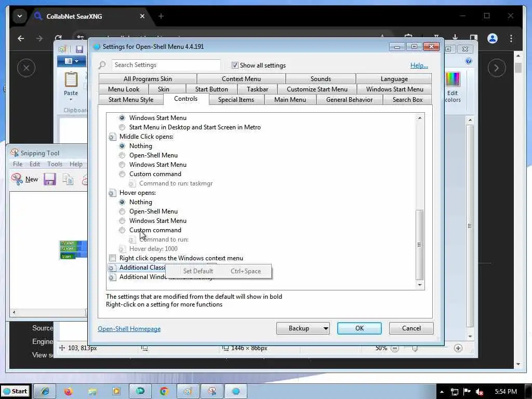This screenshot has height=399, width=532.
Task: Launch Internet Explorer from the taskbar
Action: [x=45, y=392]
